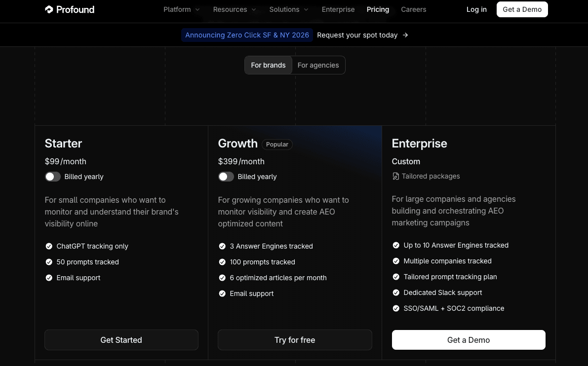Click the document icon beside "Tailored packages"
Viewport: 588px width, 366px height.
pyautogui.click(x=396, y=176)
